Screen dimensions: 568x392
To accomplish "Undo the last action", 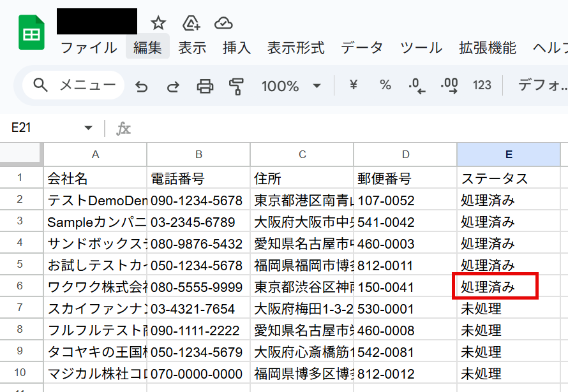I will point(142,86).
